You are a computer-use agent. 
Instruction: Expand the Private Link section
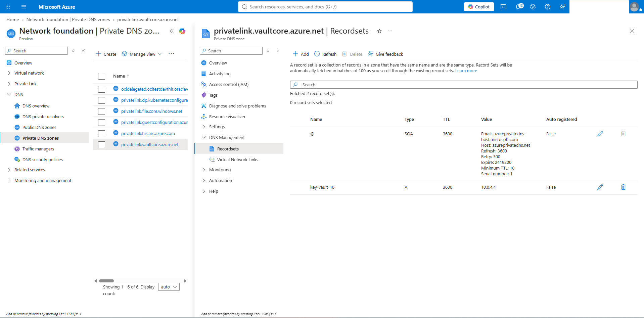9,84
